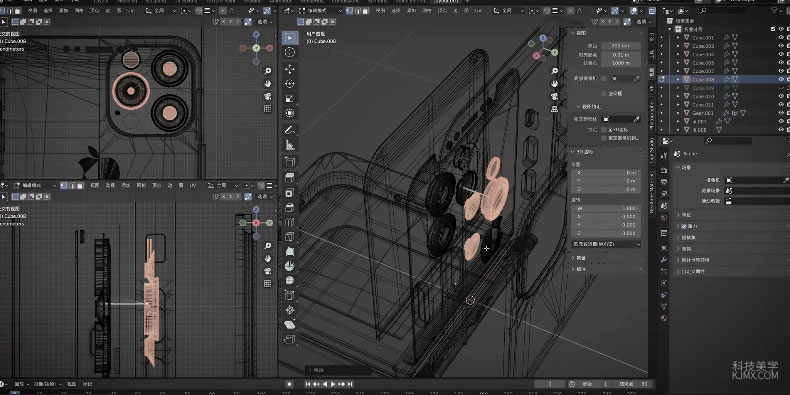Open the 视图 menu in main viewport header

[380, 11]
